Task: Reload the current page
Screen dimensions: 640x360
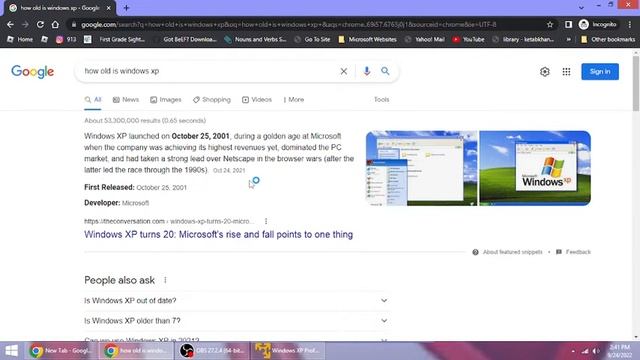Action: pyautogui.click(x=40, y=24)
